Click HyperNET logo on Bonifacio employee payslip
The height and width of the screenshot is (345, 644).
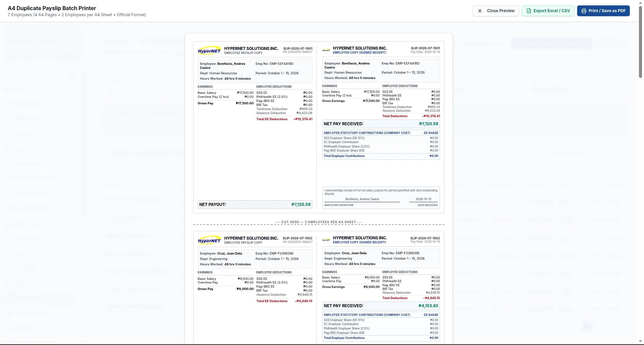point(209,51)
